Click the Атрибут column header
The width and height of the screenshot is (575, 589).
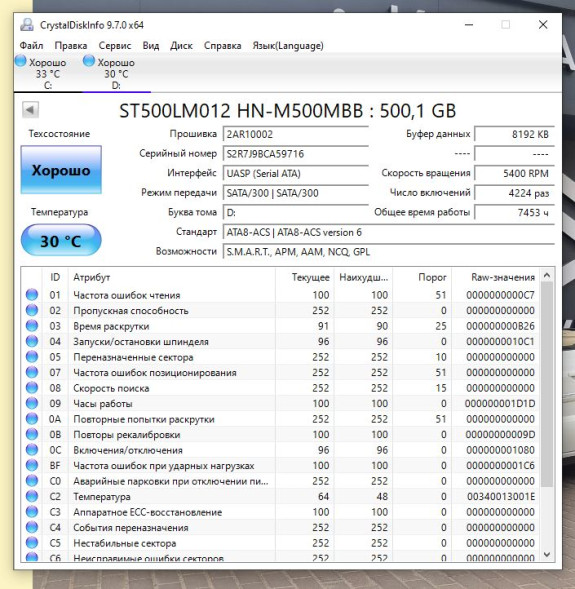[172, 277]
